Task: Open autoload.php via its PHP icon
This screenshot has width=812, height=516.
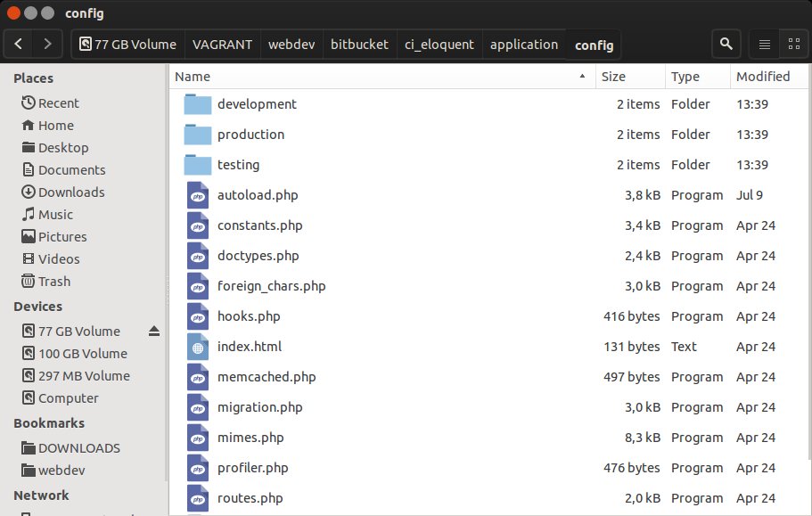Action: pyautogui.click(x=198, y=195)
